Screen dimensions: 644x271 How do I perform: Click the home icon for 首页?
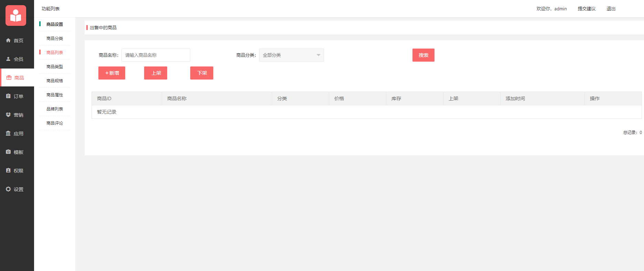coord(8,40)
